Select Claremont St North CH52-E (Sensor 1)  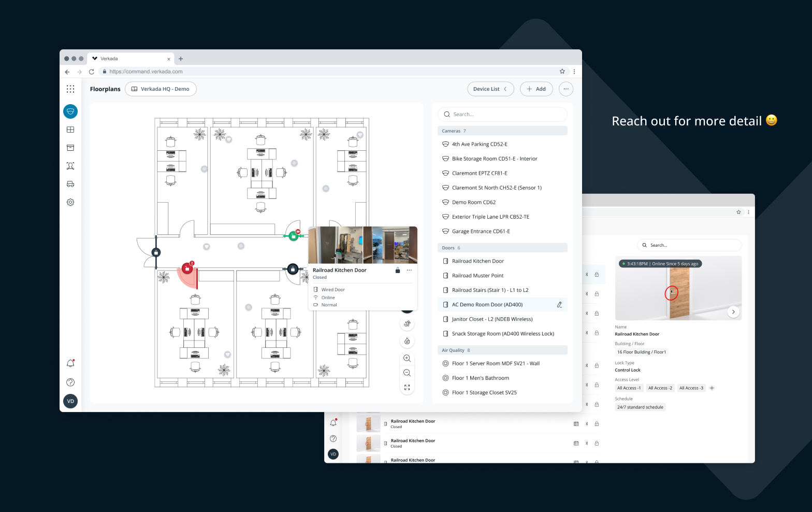pyautogui.click(x=502, y=188)
